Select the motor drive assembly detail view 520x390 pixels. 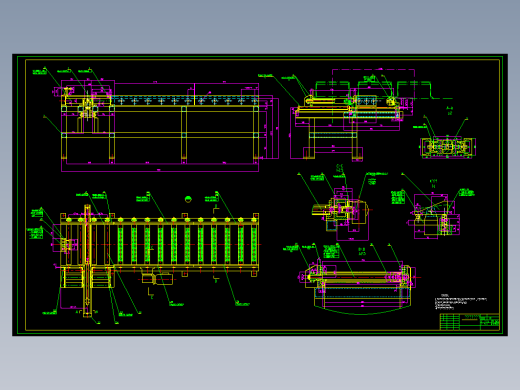tap(343, 213)
